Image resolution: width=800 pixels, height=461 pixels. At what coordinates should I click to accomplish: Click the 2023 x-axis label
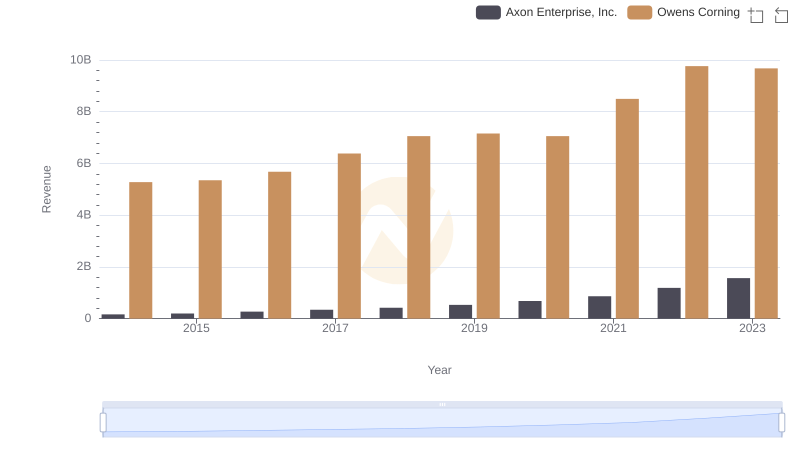[x=753, y=328]
